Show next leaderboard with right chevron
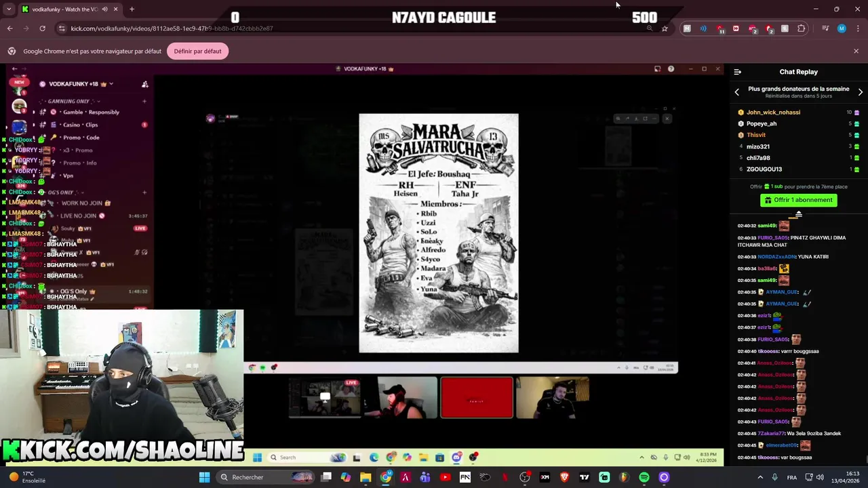Screen dimensions: 868x488 [x=861, y=92]
